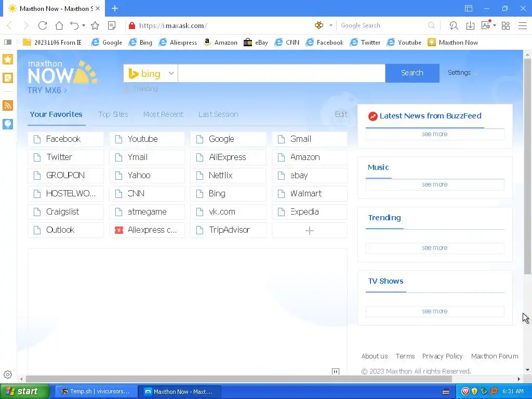Click the magnifier in Google Search box
This screenshot has width=532, height=399.
[x=431, y=25]
